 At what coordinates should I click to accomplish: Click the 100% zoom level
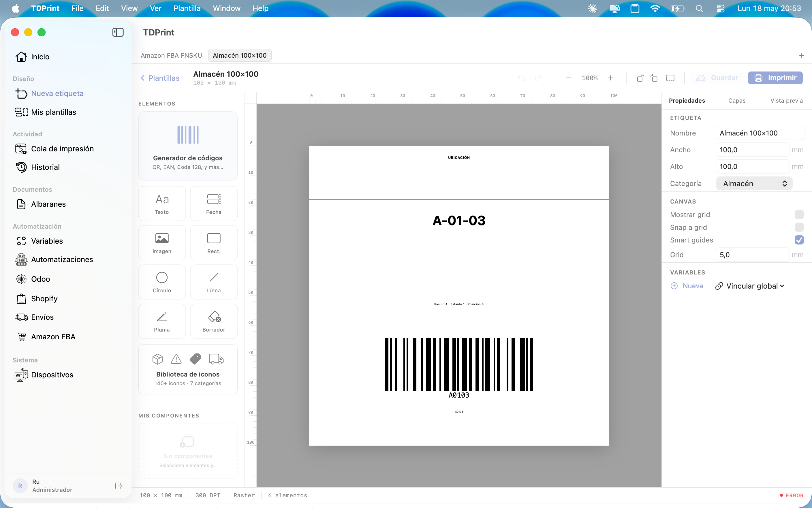[590, 78]
